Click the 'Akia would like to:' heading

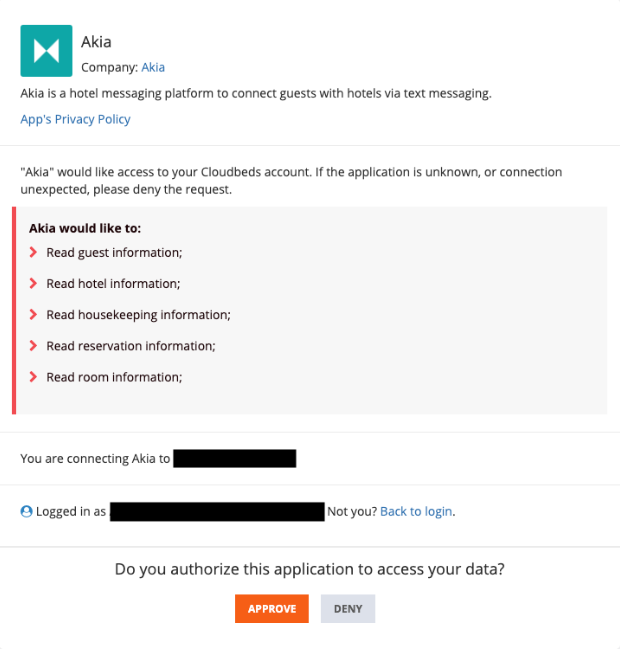click(x=85, y=228)
